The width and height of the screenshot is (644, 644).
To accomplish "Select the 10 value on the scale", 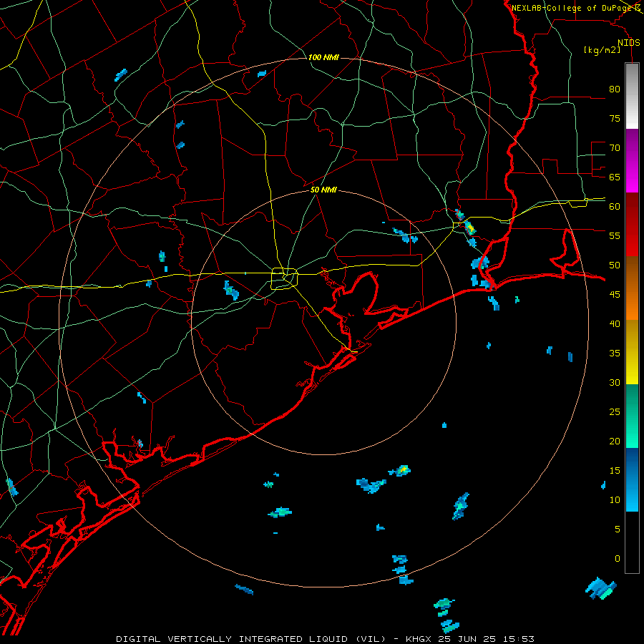I will (x=615, y=500).
